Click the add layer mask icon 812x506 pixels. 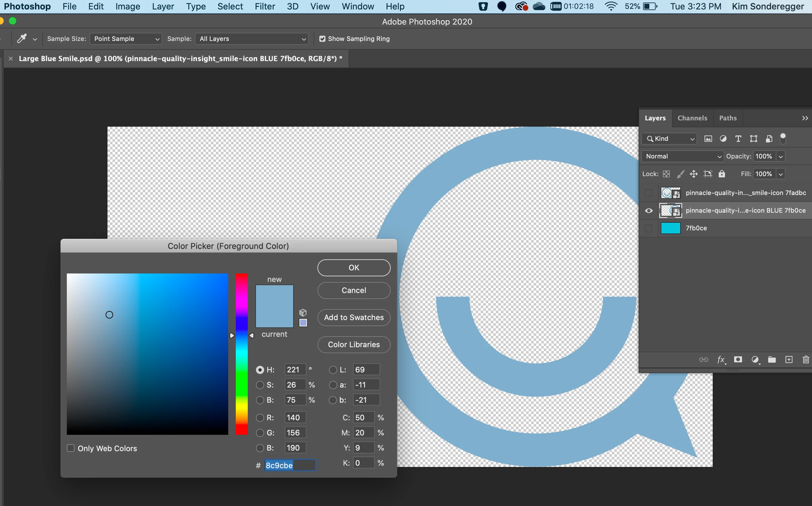738,360
